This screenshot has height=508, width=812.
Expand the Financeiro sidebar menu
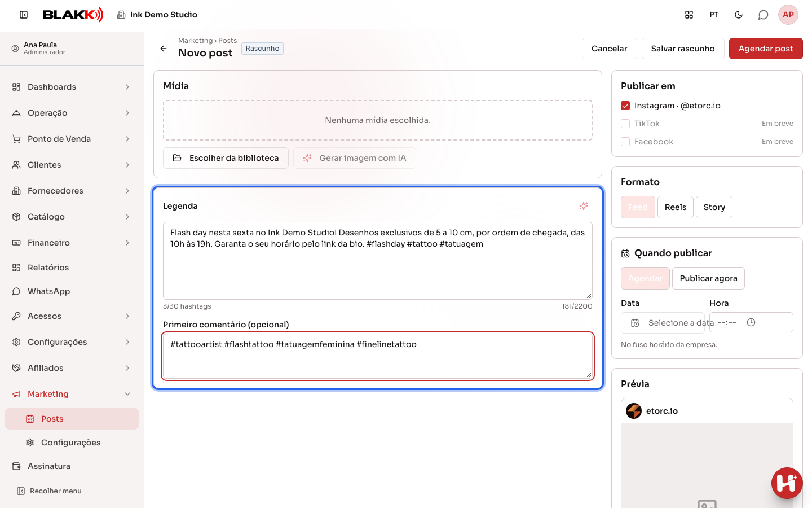[72, 243]
